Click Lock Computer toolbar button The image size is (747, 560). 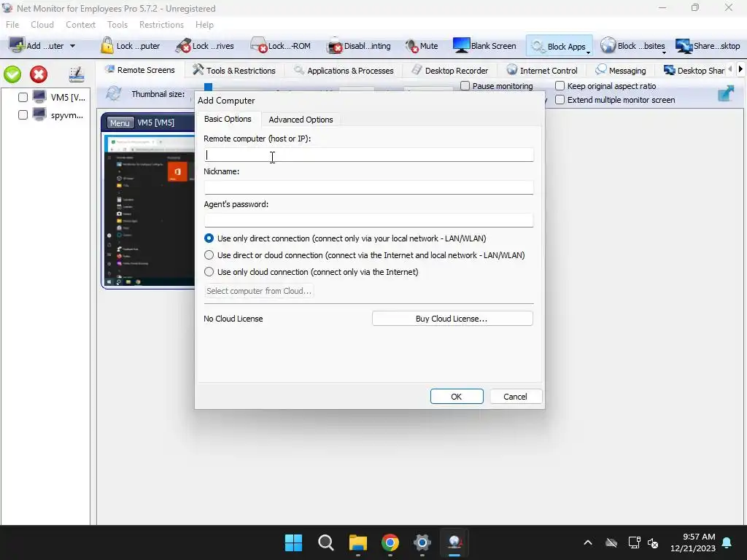pos(130,46)
